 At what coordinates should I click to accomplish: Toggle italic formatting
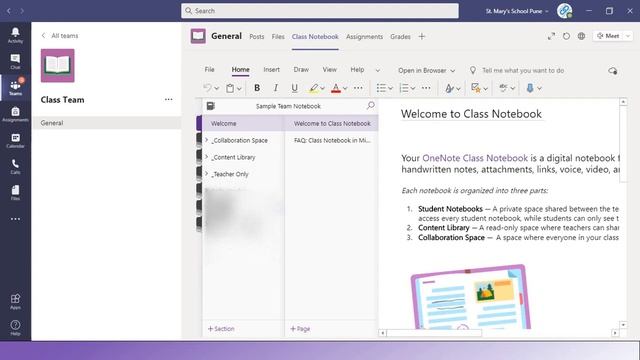(x=276, y=88)
